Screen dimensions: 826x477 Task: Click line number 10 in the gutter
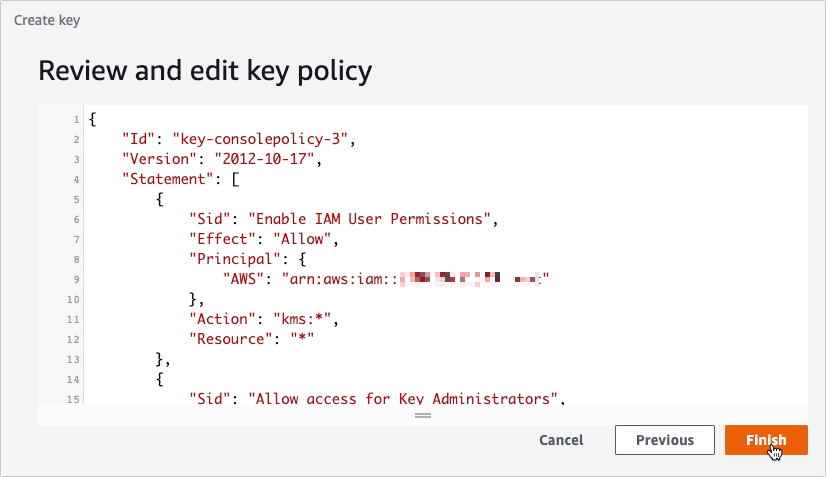click(x=73, y=298)
